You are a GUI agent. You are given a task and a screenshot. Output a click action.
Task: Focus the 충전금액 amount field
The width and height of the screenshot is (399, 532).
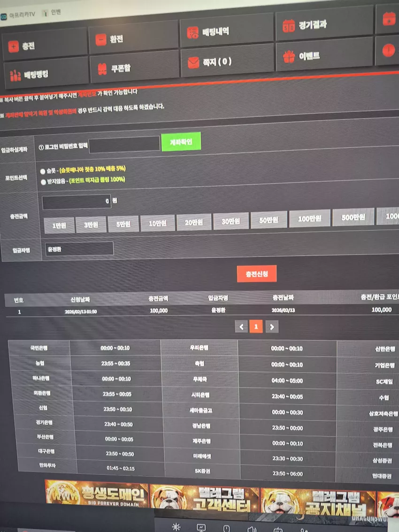(77, 202)
